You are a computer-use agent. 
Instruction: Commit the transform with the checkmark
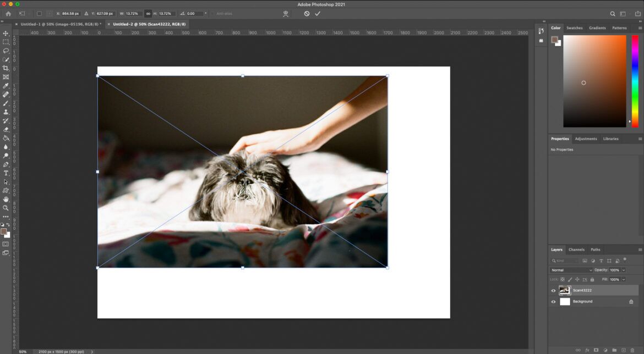click(318, 13)
